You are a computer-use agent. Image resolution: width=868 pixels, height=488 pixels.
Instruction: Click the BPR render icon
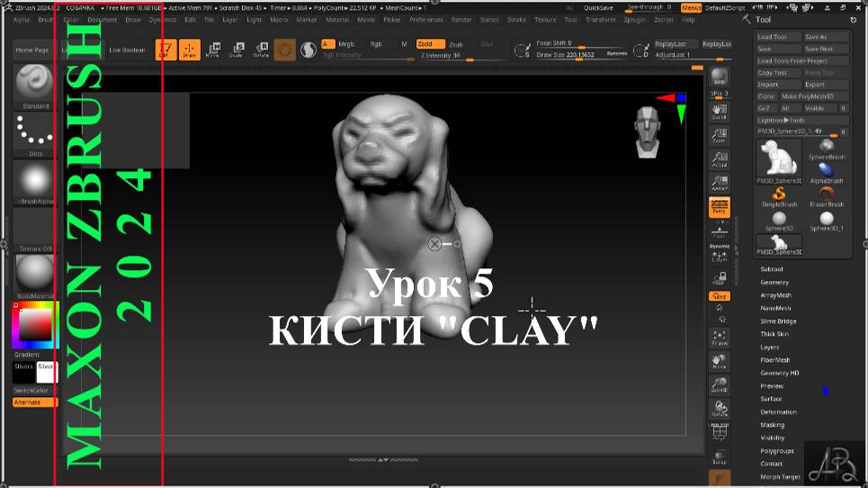[x=719, y=77]
